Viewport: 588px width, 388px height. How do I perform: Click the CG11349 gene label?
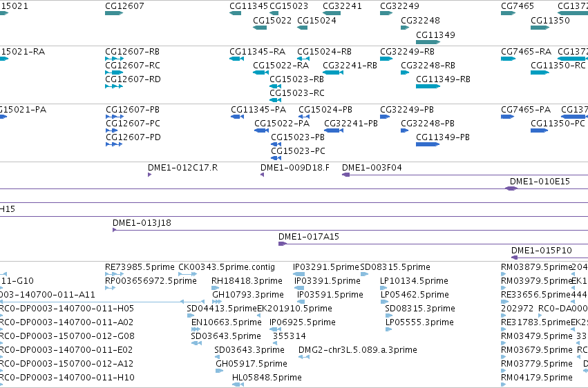click(436, 35)
